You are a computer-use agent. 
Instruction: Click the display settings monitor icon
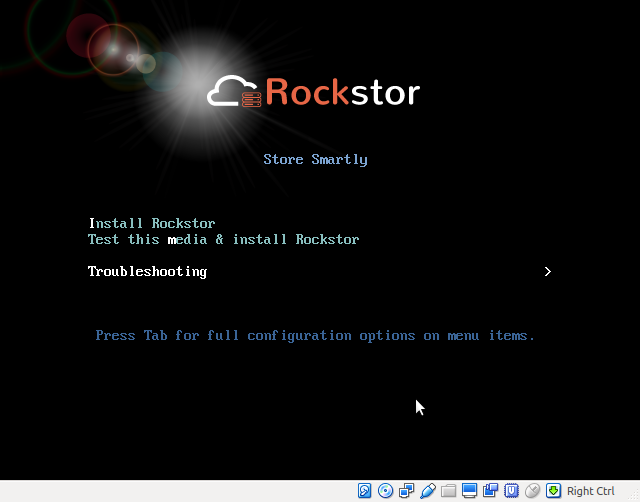click(x=469, y=491)
